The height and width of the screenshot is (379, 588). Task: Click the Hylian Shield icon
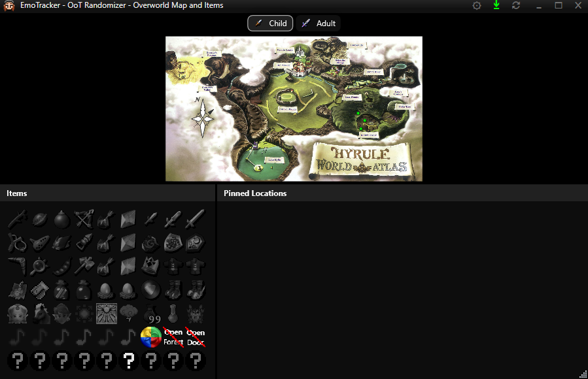click(x=173, y=243)
